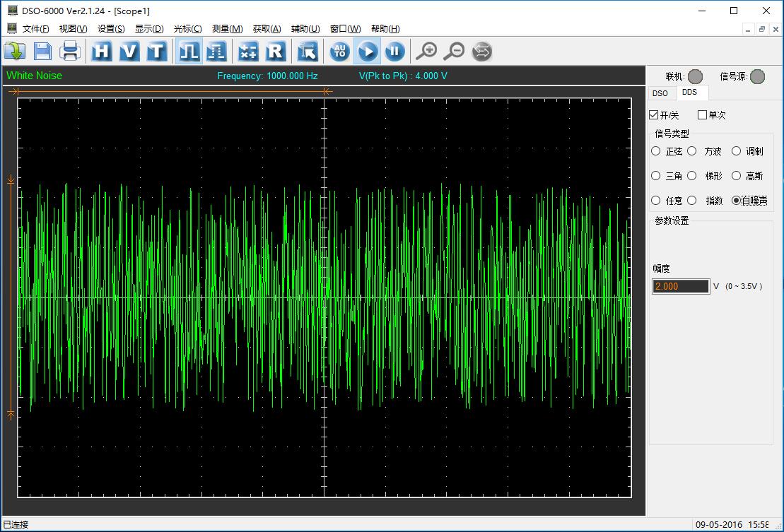Image resolution: width=784 pixels, height=532 pixels.
Task: Click the AUTO setup toolbar button
Action: coord(340,51)
